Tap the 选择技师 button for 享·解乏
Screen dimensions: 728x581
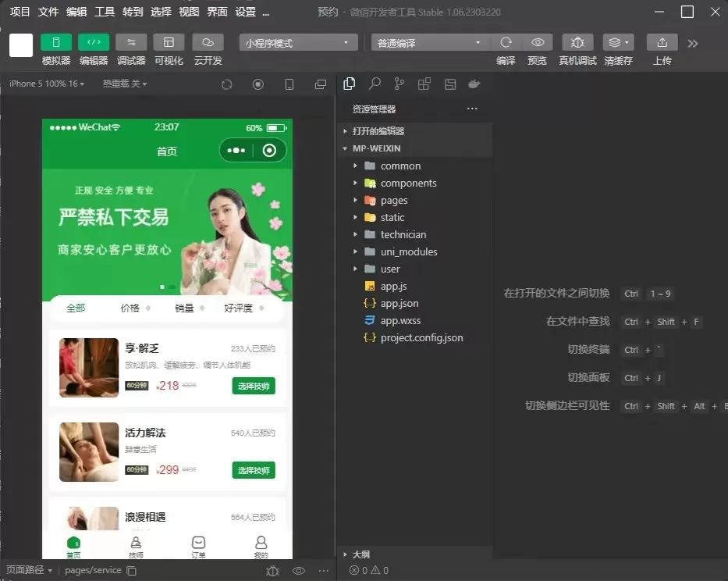(253, 386)
